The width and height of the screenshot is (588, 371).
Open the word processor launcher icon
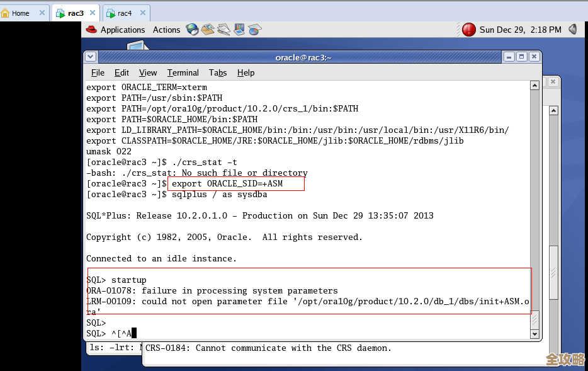point(223,30)
